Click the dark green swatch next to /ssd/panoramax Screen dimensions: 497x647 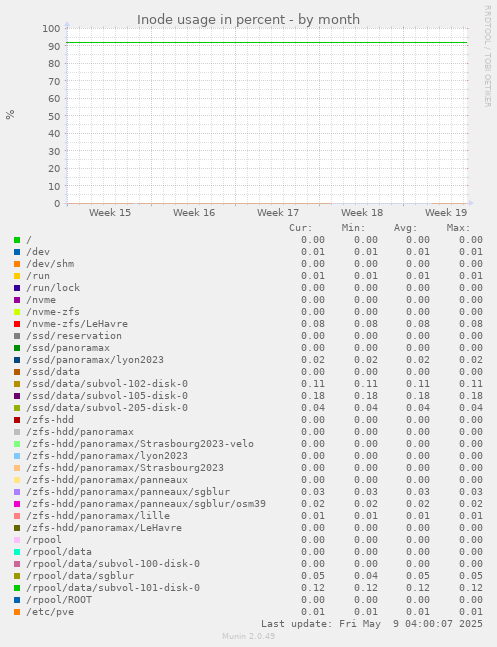[x=17, y=348]
